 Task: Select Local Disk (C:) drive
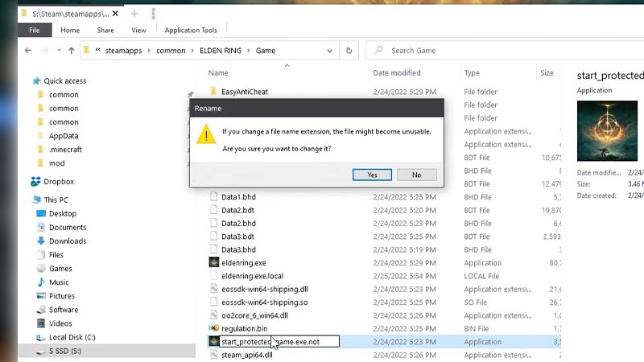[72, 338]
